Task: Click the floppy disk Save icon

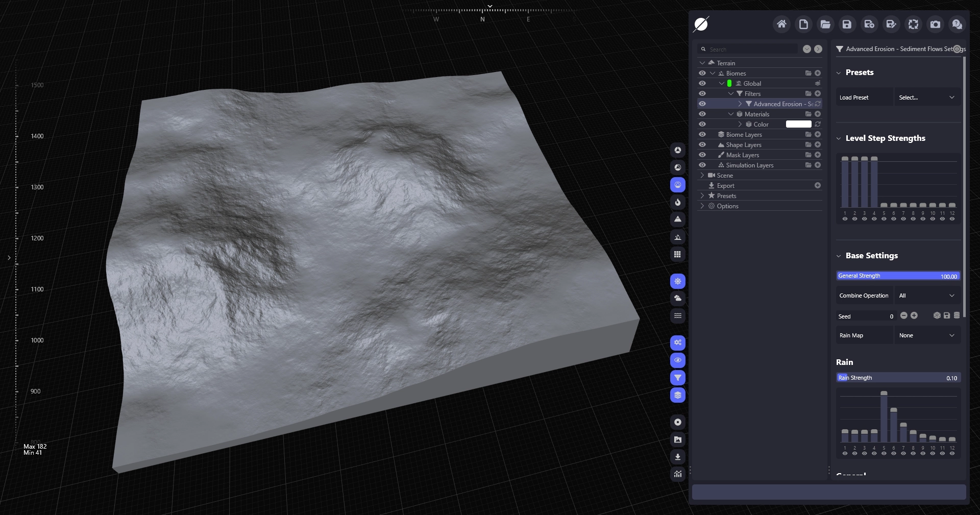Action: [847, 24]
